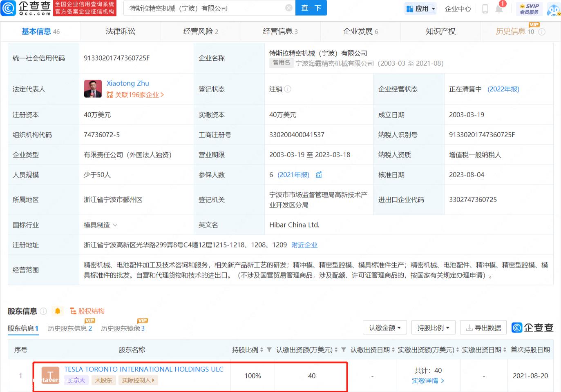561x392 pixels.
Task: Click the info icon next to 注销 status
Action: point(288,89)
